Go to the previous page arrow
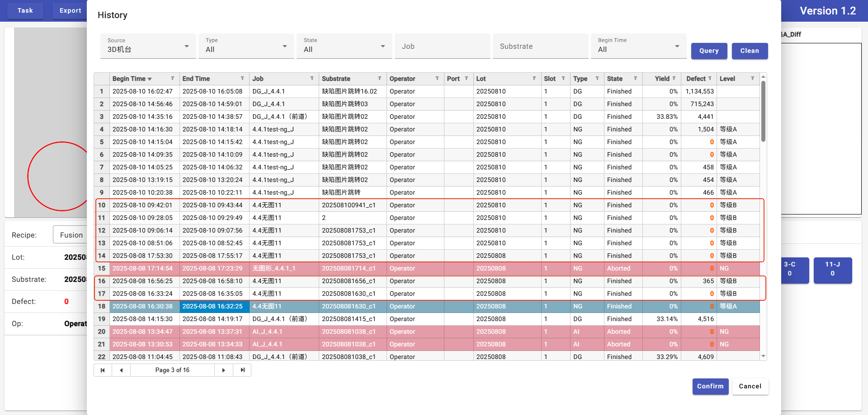The width and height of the screenshot is (868, 415). (121, 370)
